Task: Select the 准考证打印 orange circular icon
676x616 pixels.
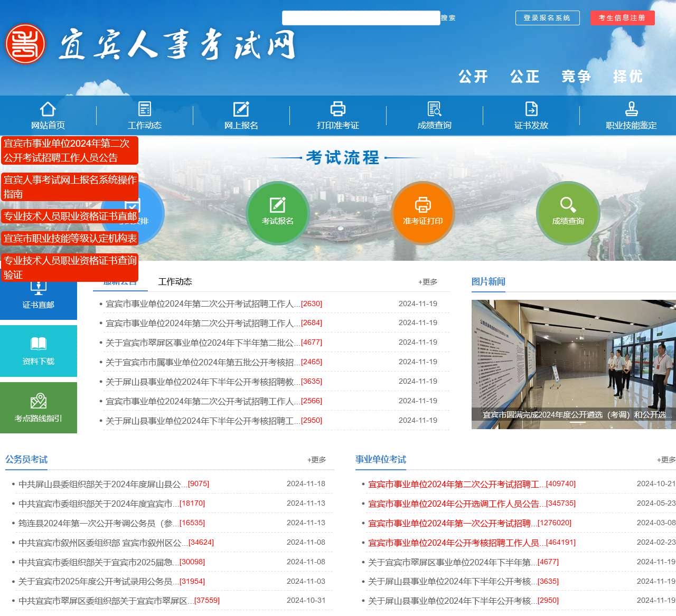Action: click(423, 213)
